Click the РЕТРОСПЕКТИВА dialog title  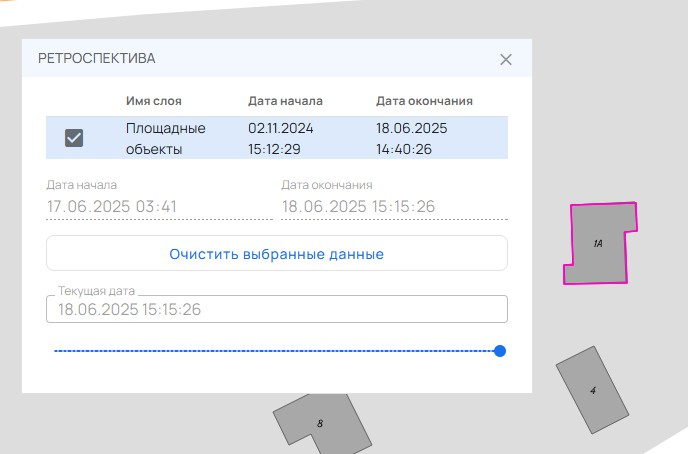pos(96,59)
